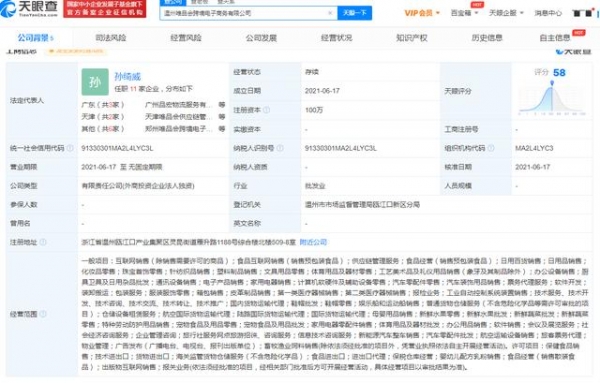Click the 天眼评分 score 58
The height and width of the screenshot is (383, 600).
click(559, 73)
